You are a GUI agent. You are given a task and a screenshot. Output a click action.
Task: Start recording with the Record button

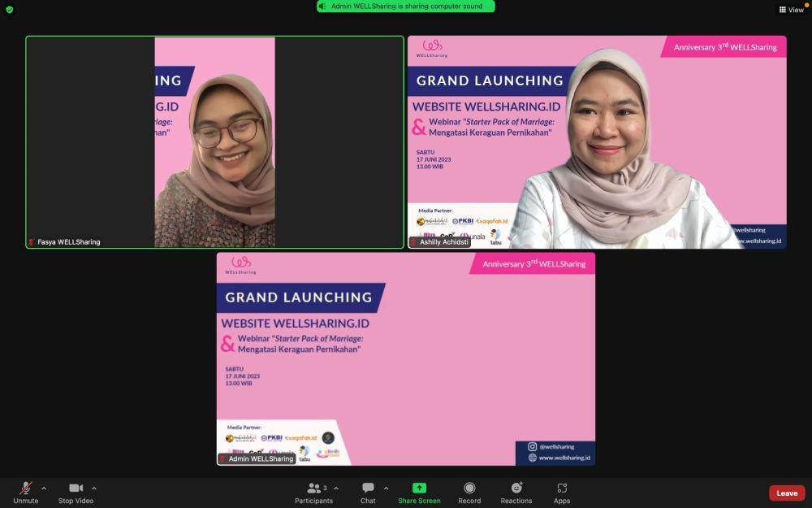click(x=469, y=493)
